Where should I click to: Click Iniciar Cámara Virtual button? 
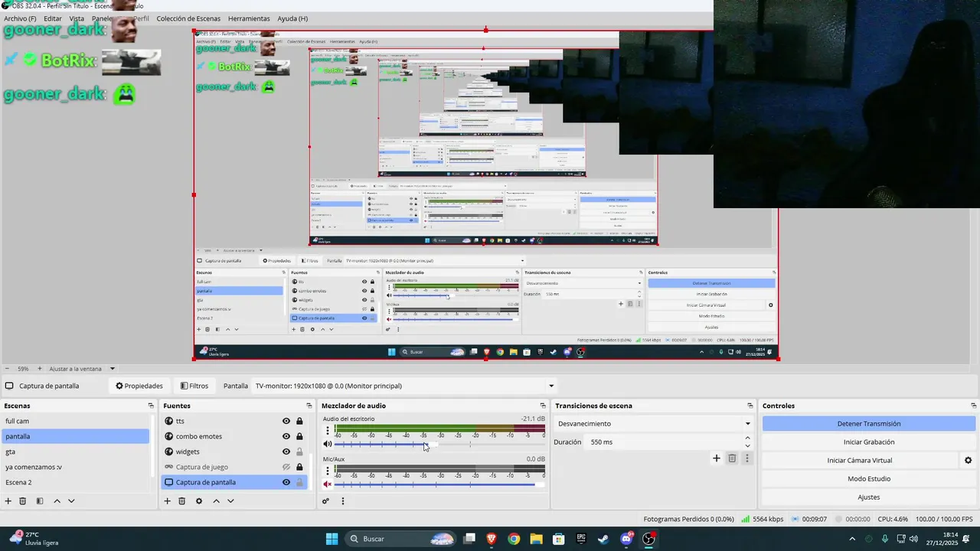point(860,460)
